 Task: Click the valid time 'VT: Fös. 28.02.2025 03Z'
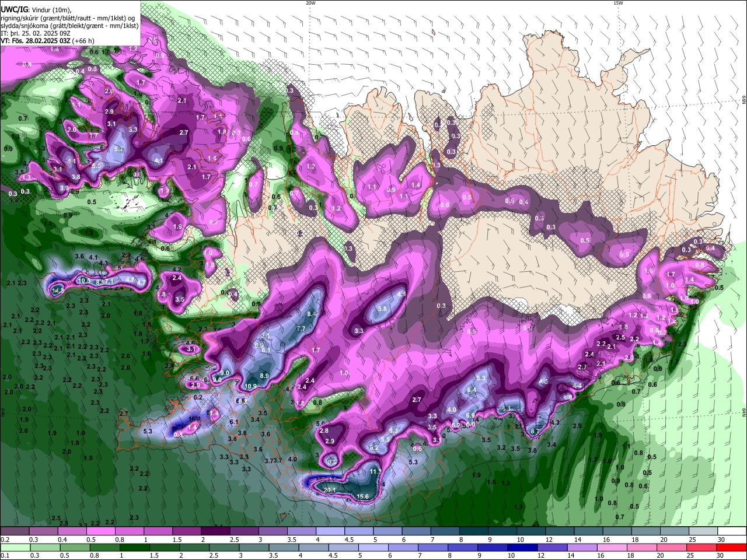coord(36,41)
